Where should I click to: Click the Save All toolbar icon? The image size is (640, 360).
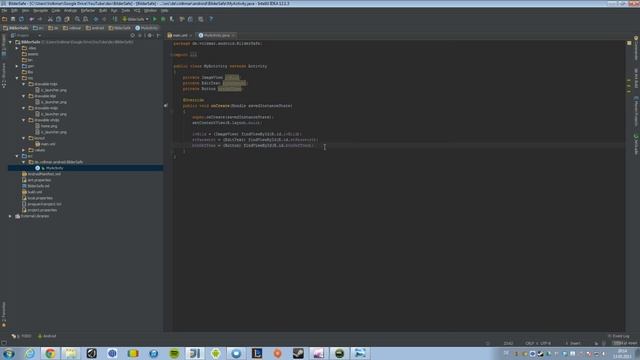13,19
